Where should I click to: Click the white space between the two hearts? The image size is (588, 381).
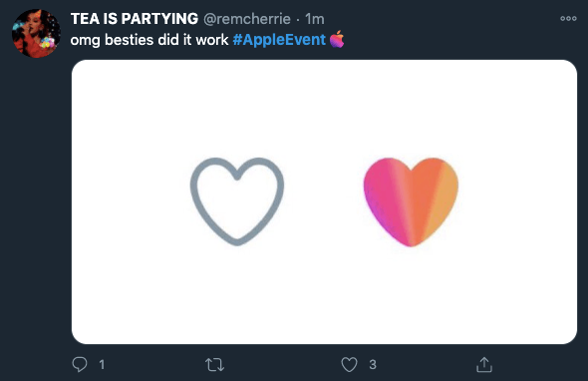[324, 201]
